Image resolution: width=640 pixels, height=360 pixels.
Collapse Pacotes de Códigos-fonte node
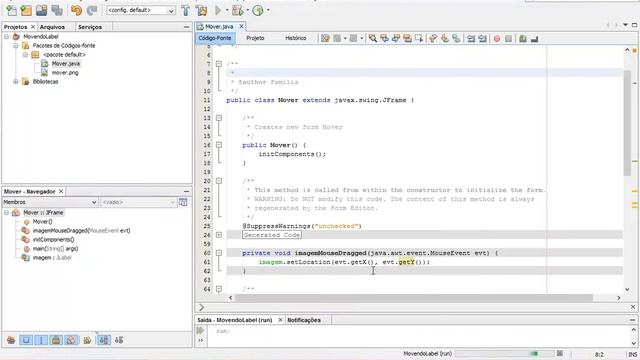click(16, 45)
